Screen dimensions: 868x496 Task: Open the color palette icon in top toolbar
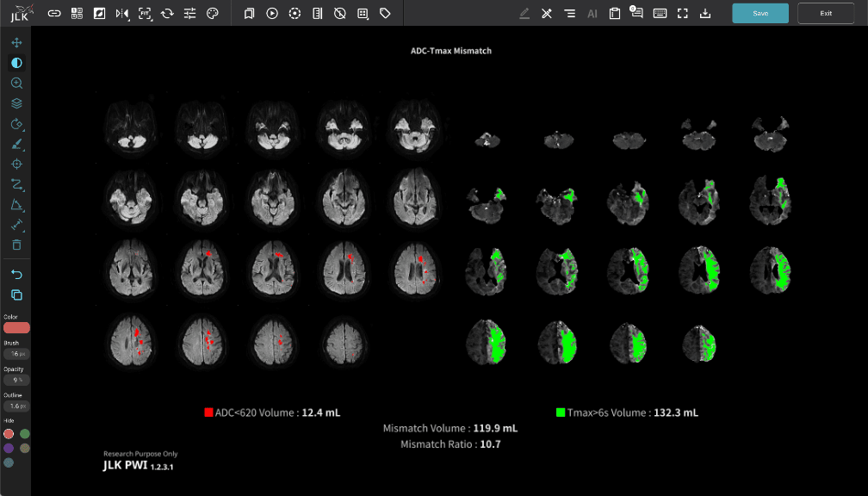(x=213, y=14)
